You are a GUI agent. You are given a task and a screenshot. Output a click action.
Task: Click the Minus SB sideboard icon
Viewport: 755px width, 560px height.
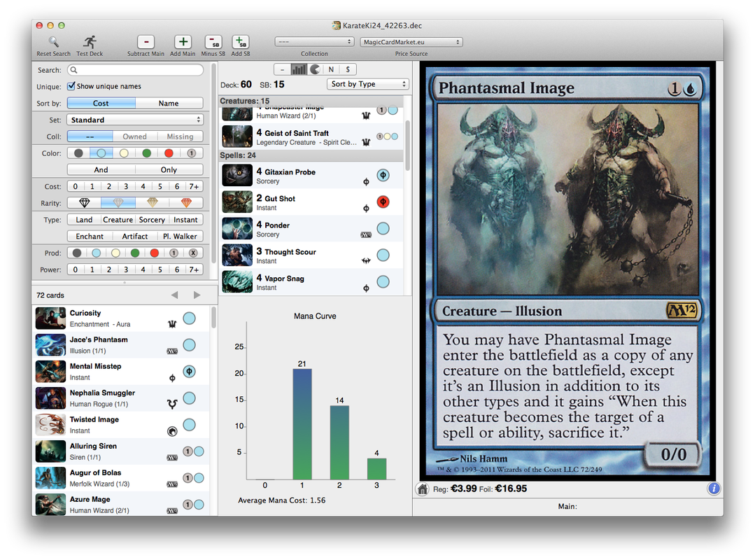(213, 42)
